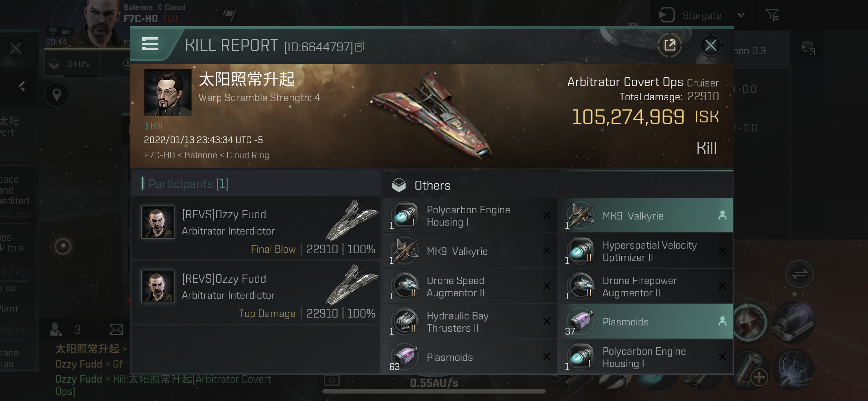
Task: Click the Hydraulic Bay Thrusters II item
Action: (x=469, y=322)
